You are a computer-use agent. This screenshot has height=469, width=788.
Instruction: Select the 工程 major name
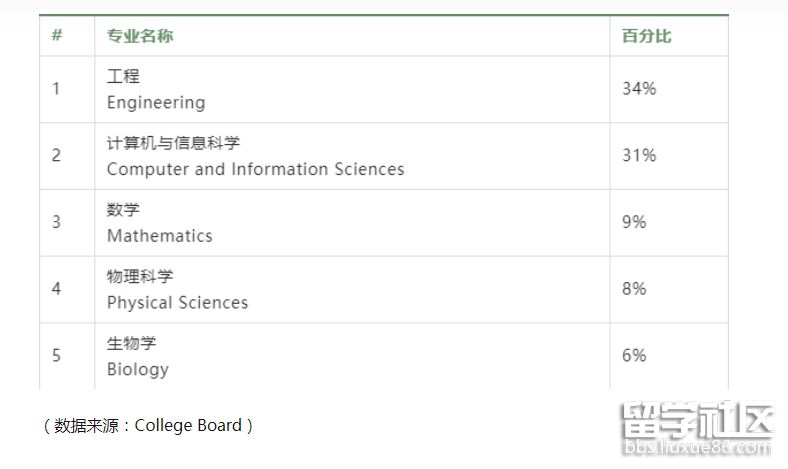[123, 76]
